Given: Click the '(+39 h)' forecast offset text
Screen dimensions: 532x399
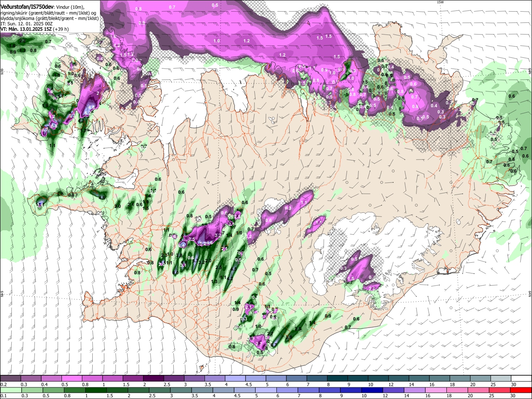Looking at the screenshot, I should (60, 29).
